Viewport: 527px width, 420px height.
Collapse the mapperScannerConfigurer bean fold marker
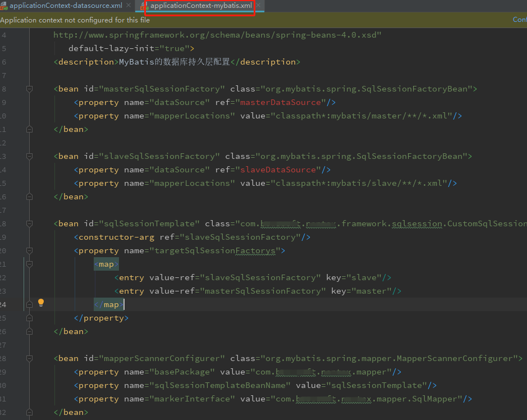point(29,358)
